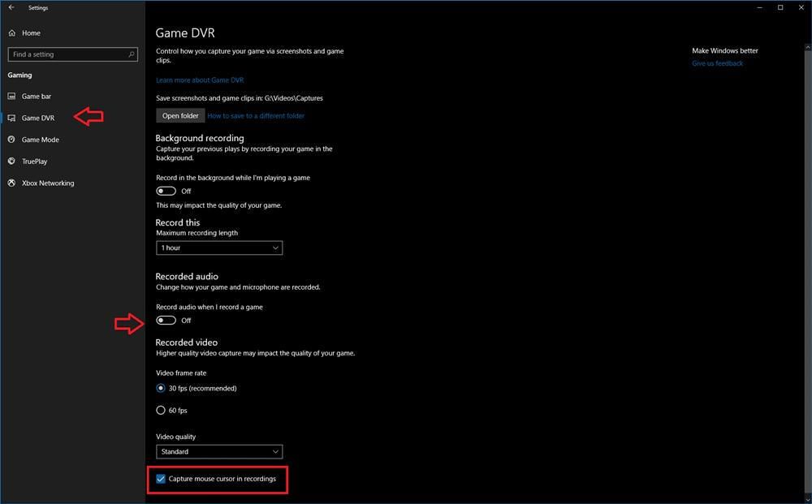Open the Maximum recording length dropdown
This screenshot has width=812, height=504.
tap(218, 248)
